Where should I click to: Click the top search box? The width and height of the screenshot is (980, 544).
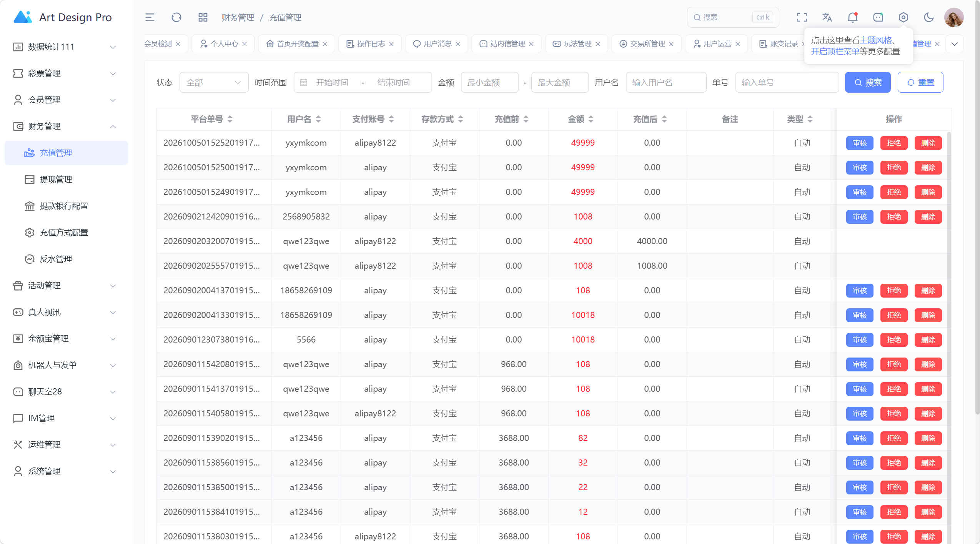733,17
